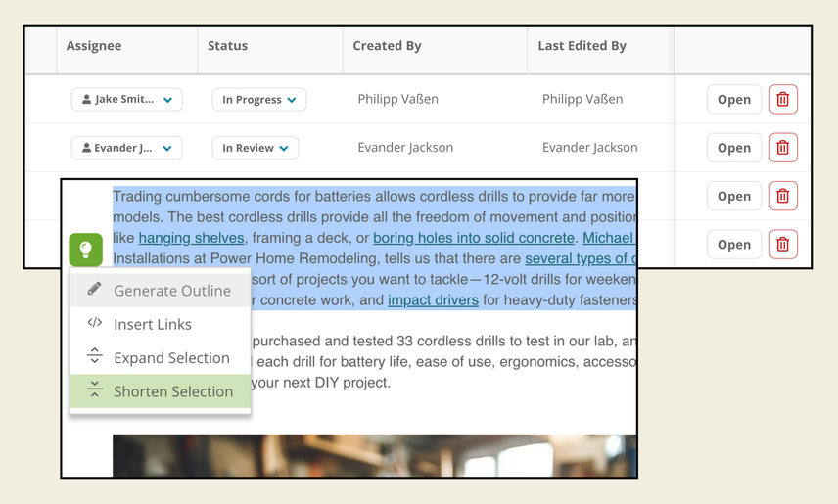Click Evander Jackson in Last Edited By column
This screenshot has height=504, width=838.
click(590, 148)
